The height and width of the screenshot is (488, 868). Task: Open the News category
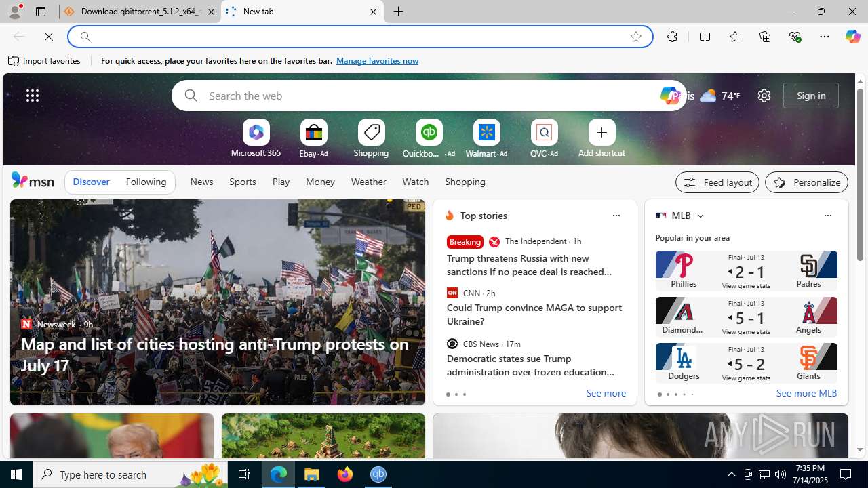tap(201, 182)
